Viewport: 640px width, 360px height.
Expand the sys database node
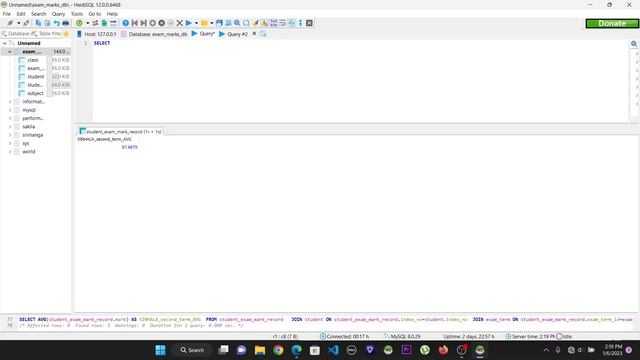click(x=10, y=144)
